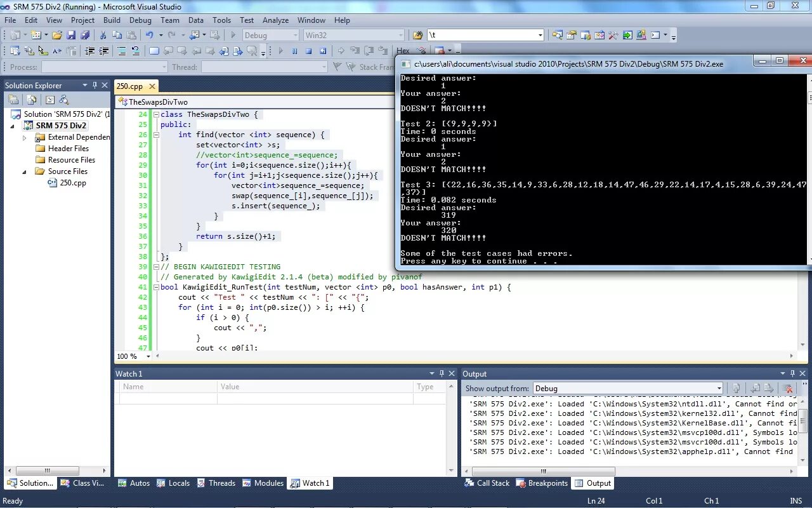Open the Analyze menu
The height and width of the screenshot is (508, 812).
(275, 20)
